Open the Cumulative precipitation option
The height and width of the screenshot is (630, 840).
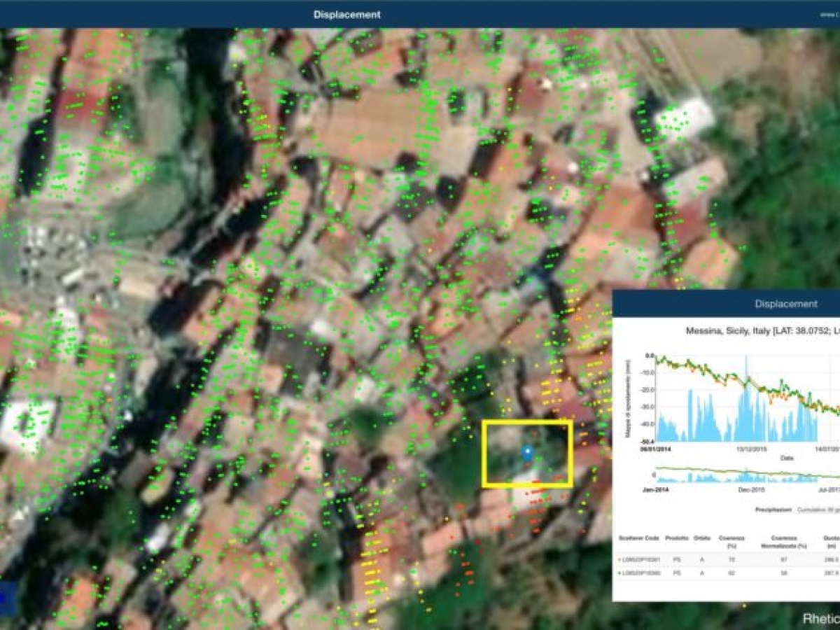pyautogui.click(x=818, y=510)
